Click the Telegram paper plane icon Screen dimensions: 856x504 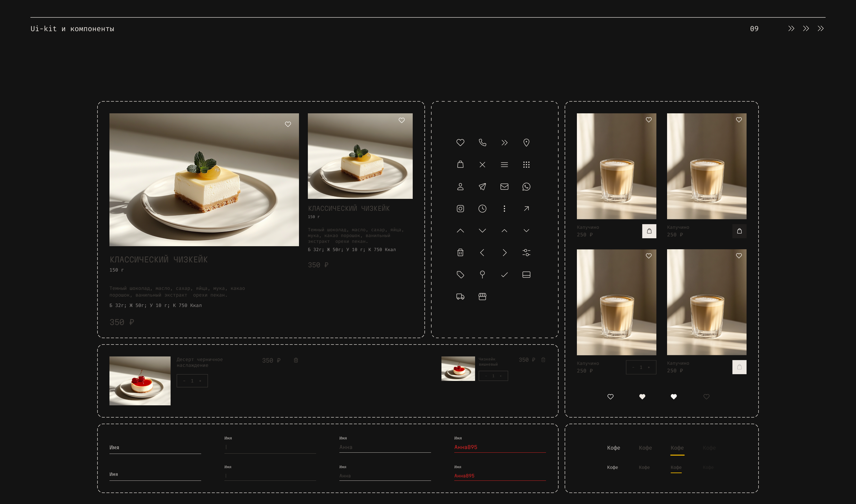(x=482, y=186)
